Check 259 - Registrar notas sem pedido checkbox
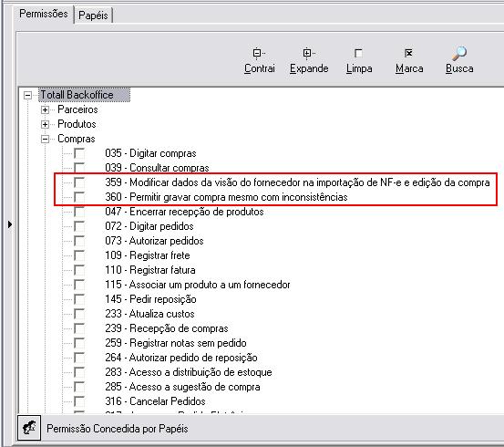The width and height of the screenshot is (504, 447). (79, 343)
